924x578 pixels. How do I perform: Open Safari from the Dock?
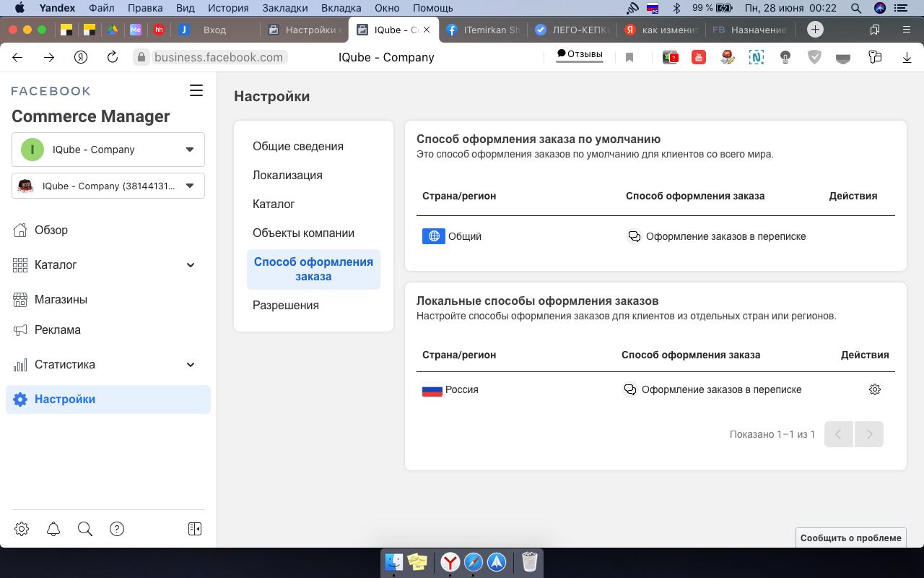tap(474, 561)
